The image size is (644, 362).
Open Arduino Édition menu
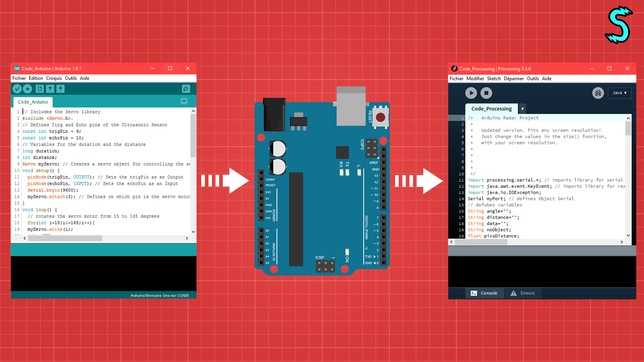36,78
